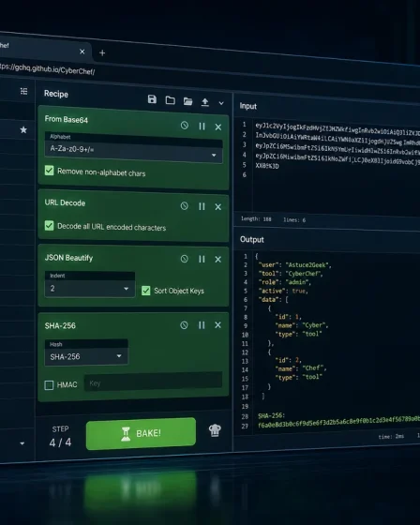Image resolution: width=420 pixels, height=525 pixels.
Task: Click the "name": "Chef" output line
Action: click(300, 368)
